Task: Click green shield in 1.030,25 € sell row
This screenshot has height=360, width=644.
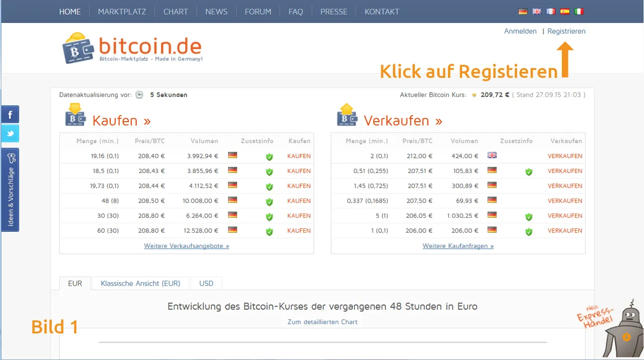Action: click(x=528, y=217)
